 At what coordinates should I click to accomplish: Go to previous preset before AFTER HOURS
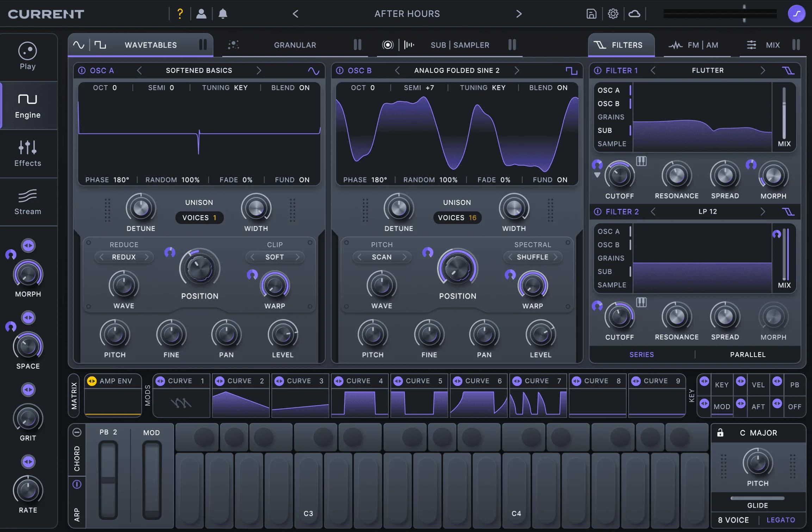296,14
